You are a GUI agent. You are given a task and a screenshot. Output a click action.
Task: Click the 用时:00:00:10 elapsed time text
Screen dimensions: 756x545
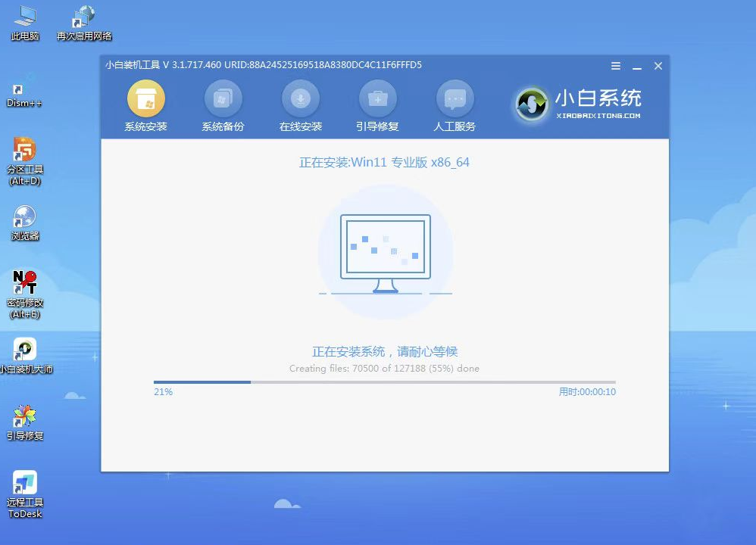pos(587,392)
